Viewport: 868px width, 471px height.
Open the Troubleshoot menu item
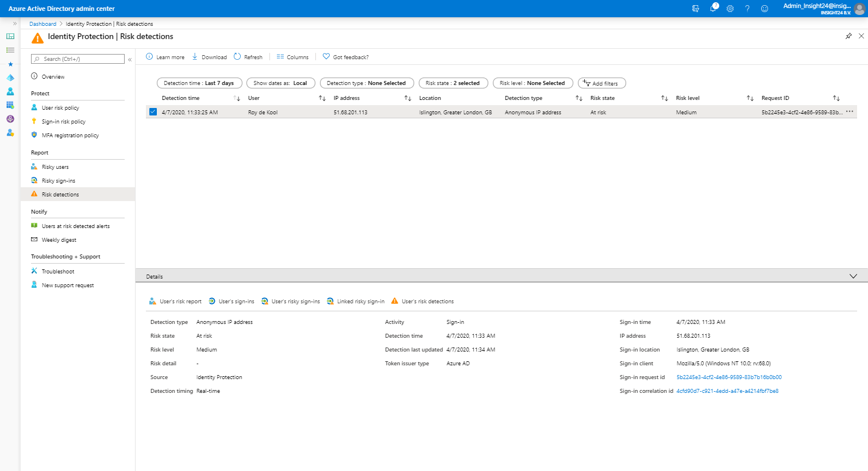coord(57,271)
